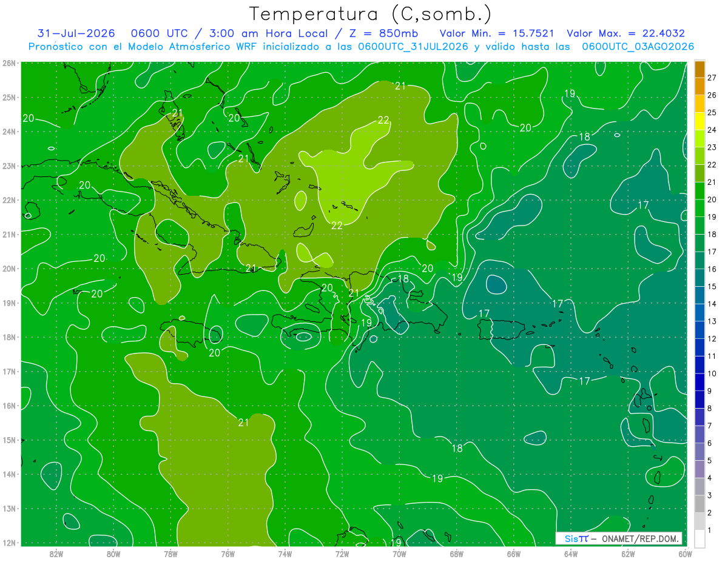Click 'Valor Max. = 22.4032'
The image size is (728, 562).
click(x=625, y=33)
